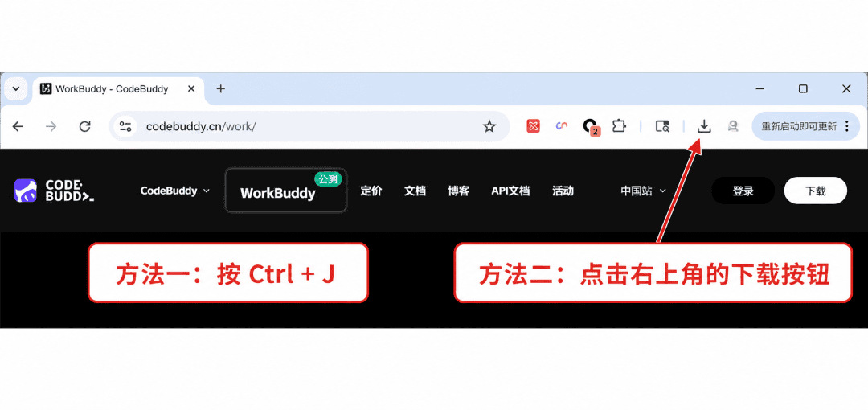868x410 pixels.
Task: Go back to previous page
Action: (18, 126)
